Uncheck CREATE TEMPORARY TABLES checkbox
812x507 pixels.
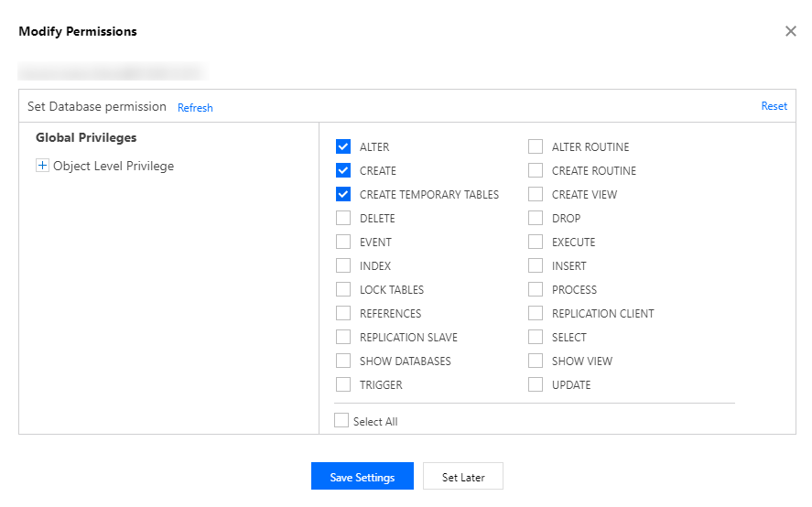pos(343,194)
